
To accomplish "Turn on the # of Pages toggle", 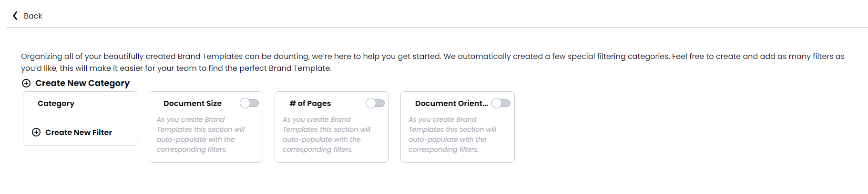I will coord(375,103).
